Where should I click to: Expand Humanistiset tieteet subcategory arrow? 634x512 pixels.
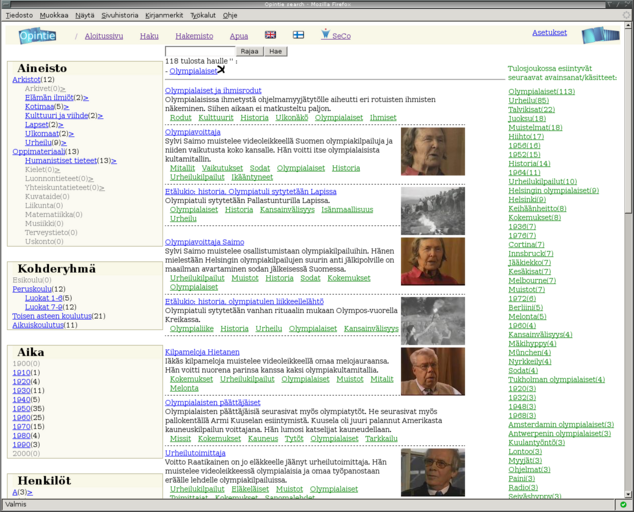[x=114, y=161]
